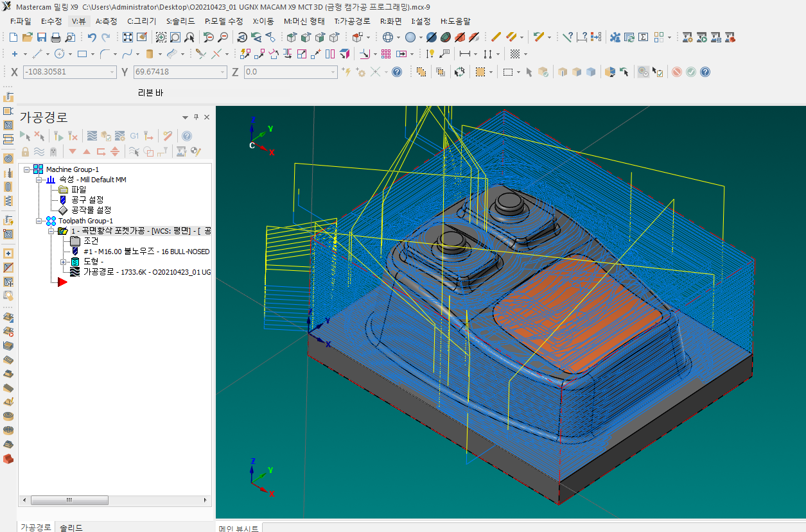Image resolution: width=806 pixels, height=532 pixels.
Task: Switch to the 가공경로 bottom tab
Action: point(36,527)
